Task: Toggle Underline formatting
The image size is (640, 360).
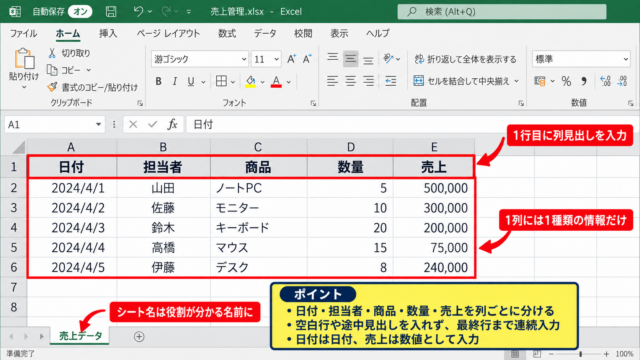Action: click(191, 82)
